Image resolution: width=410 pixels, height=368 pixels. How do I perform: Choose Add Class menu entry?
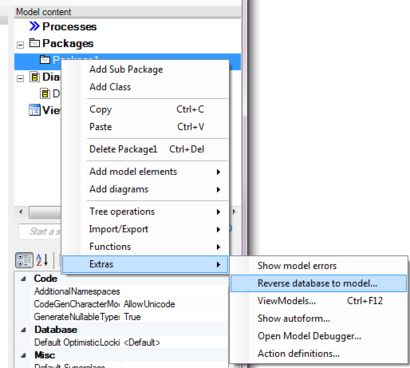point(145,87)
